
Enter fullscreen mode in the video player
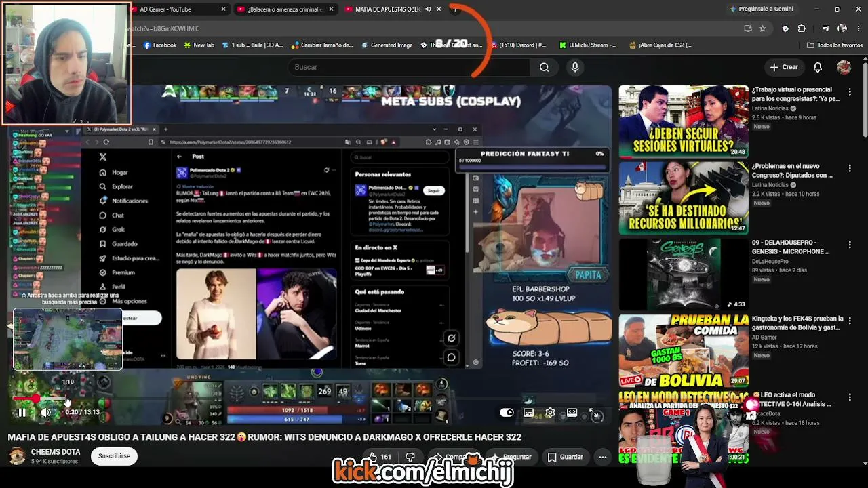click(x=593, y=412)
